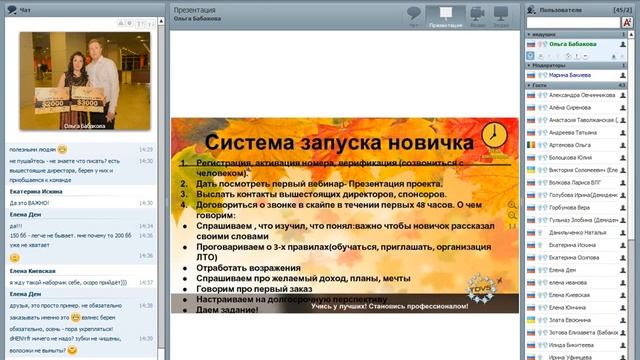Toggle audio icon beside Данильченко Наталья

[540, 233]
